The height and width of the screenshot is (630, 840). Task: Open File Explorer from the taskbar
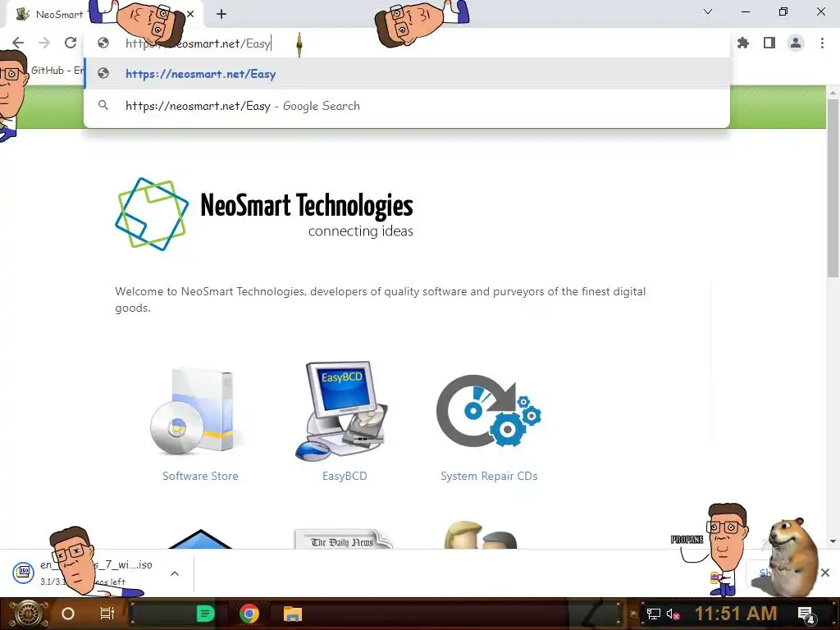tap(293, 614)
